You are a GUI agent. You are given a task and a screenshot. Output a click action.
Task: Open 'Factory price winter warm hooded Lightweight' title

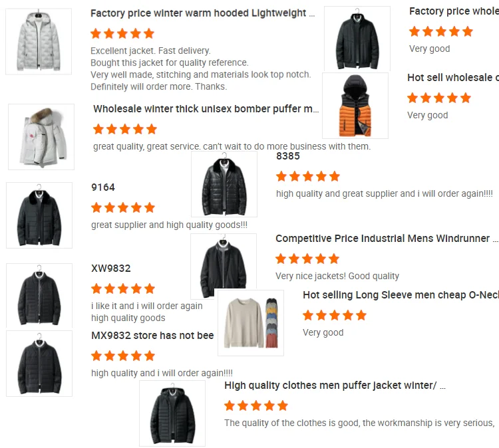[203, 13]
